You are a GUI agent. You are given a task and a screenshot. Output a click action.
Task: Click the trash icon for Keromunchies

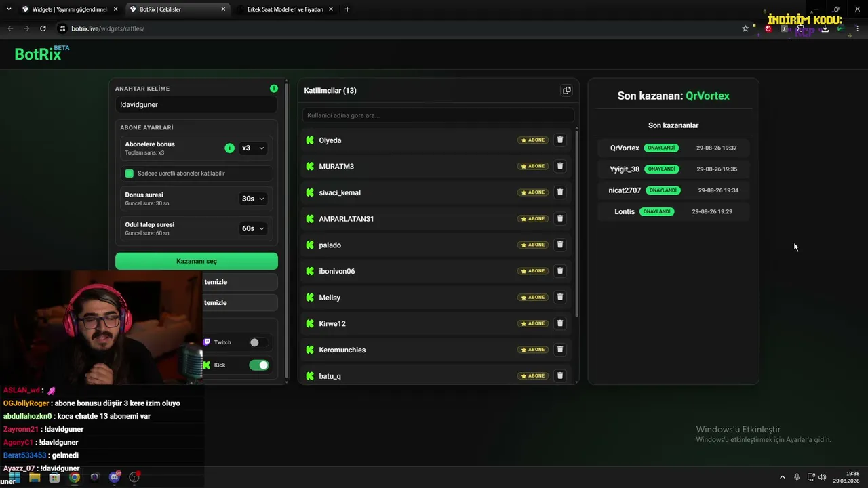[x=560, y=350]
